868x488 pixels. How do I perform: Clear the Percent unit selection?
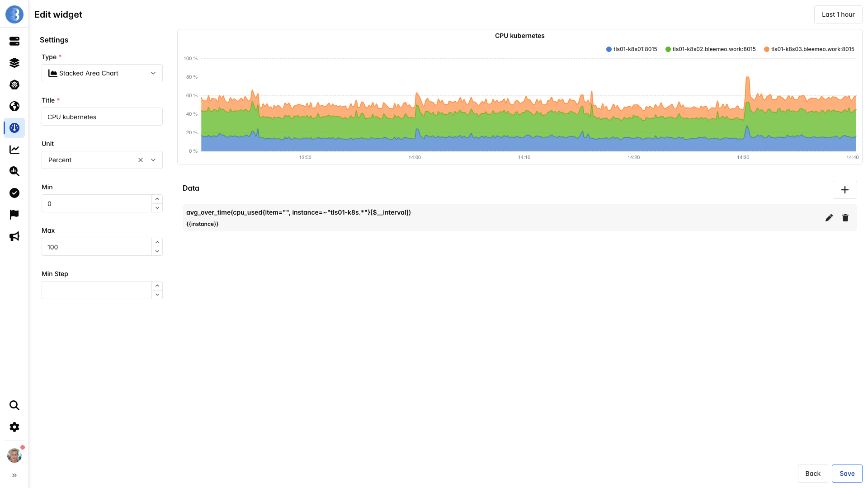[x=141, y=160]
